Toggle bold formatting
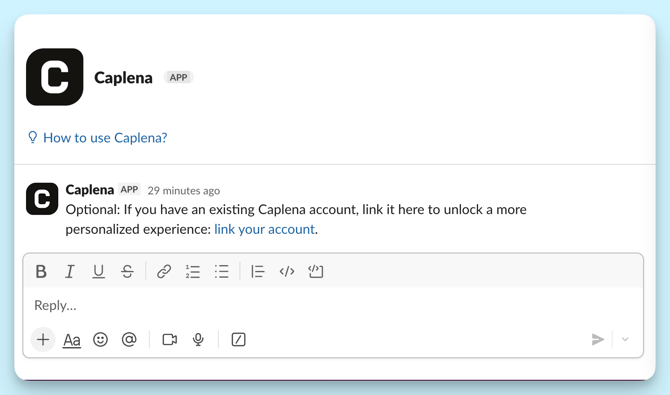 point(41,271)
